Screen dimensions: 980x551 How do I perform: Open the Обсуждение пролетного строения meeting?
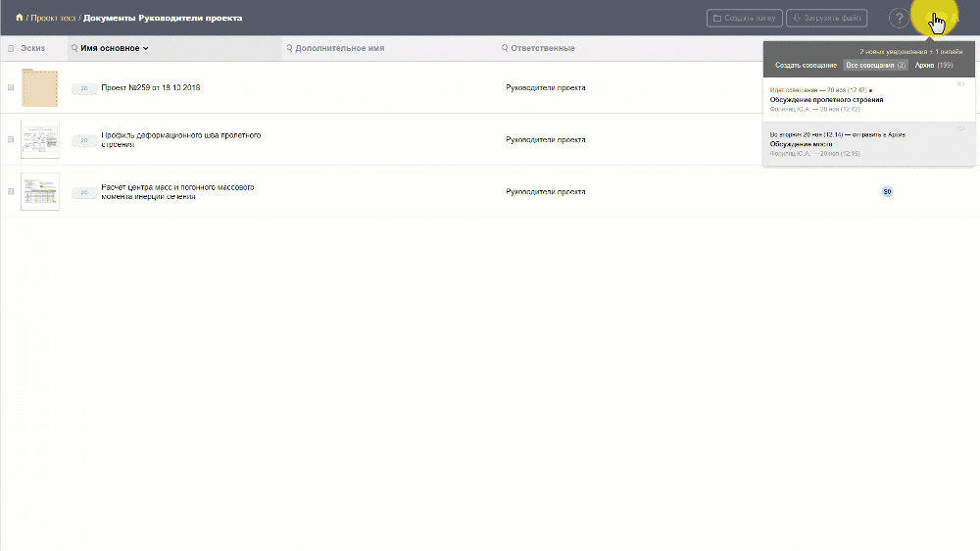(x=826, y=99)
